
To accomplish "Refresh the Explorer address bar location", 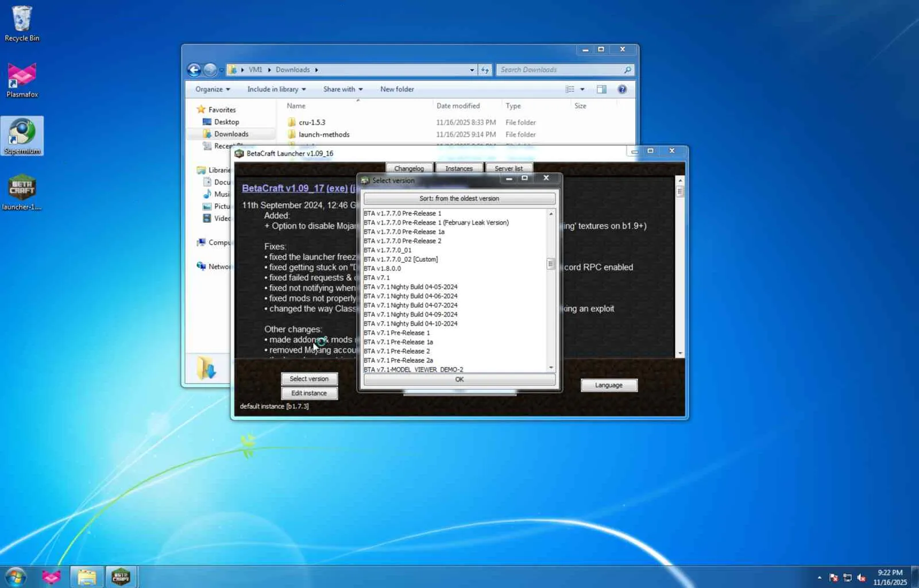I will [x=485, y=70].
